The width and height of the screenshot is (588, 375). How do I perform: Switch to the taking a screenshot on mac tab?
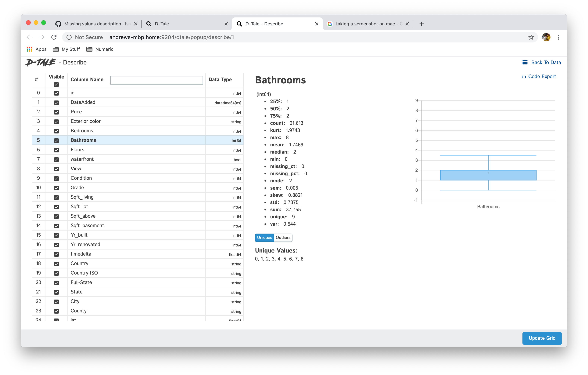(367, 24)
